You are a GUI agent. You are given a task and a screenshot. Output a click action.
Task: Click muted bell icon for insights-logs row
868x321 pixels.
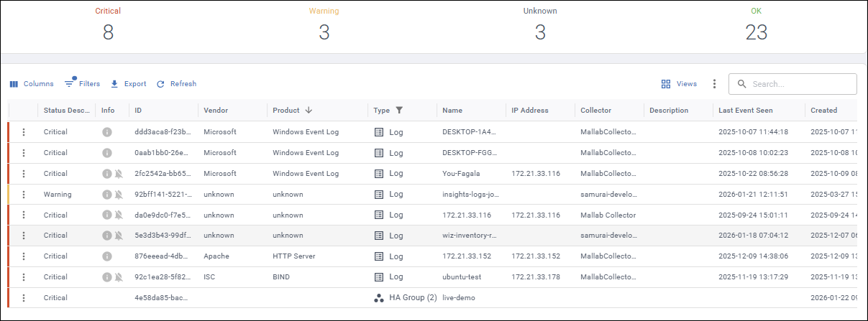tap(119, 195)
